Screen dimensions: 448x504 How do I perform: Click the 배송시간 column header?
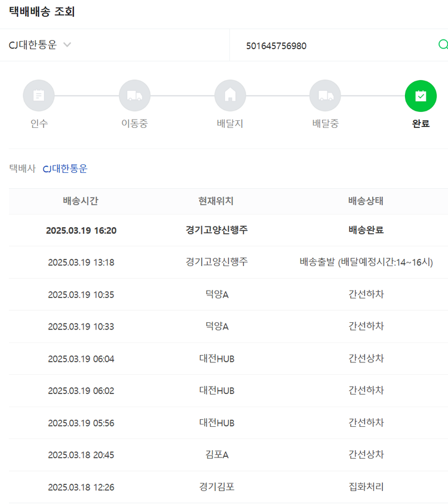81,201
